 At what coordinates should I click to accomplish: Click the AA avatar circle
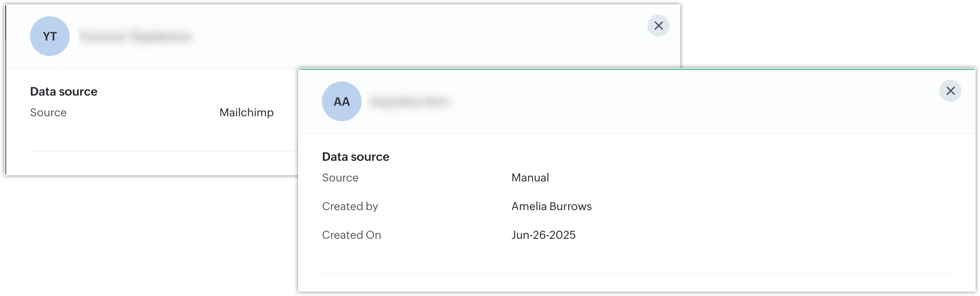(342, 101)
